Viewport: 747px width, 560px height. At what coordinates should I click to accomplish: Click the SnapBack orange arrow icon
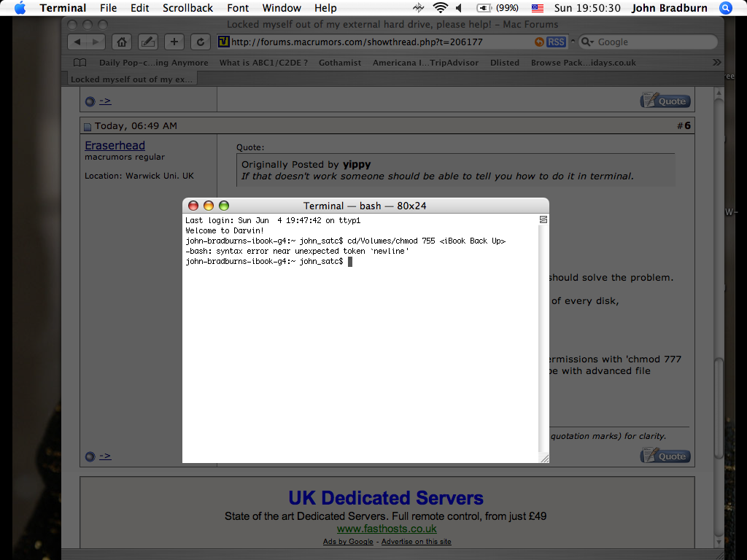pyautogui.click(x=539, y=42)
